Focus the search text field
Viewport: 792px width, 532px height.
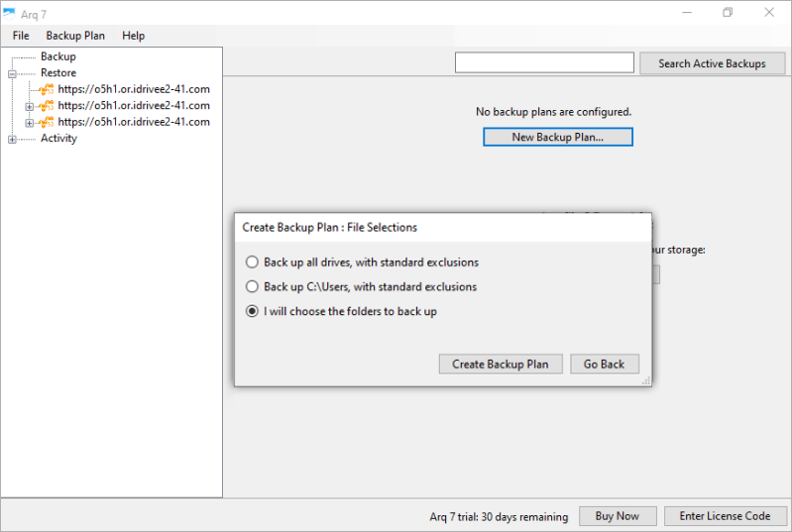click(x=544, y=62)
